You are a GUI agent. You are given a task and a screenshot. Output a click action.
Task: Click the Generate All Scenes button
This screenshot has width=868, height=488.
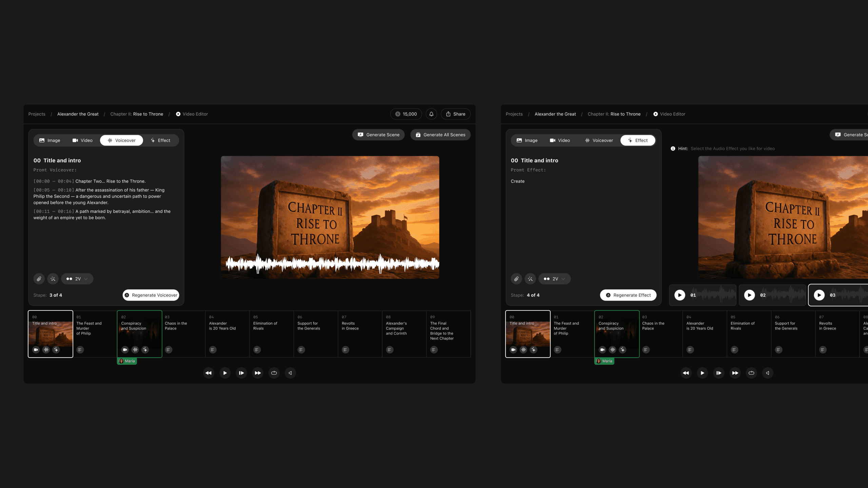tap(440, 135)
